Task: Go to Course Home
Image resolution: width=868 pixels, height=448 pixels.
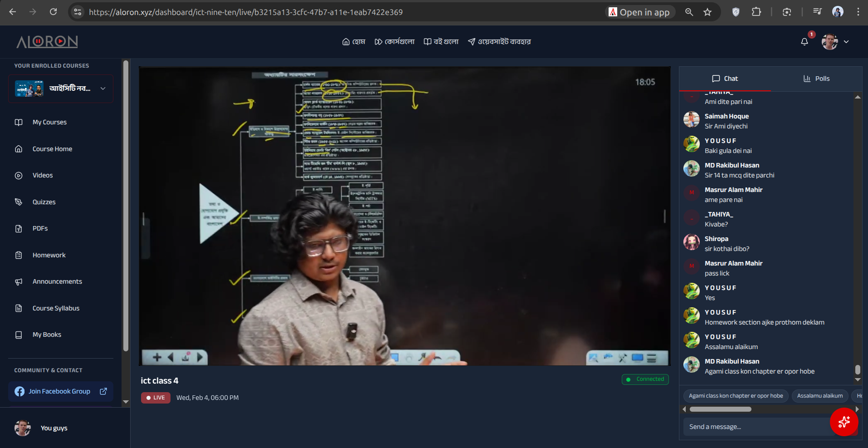Action: click(52, 149)
